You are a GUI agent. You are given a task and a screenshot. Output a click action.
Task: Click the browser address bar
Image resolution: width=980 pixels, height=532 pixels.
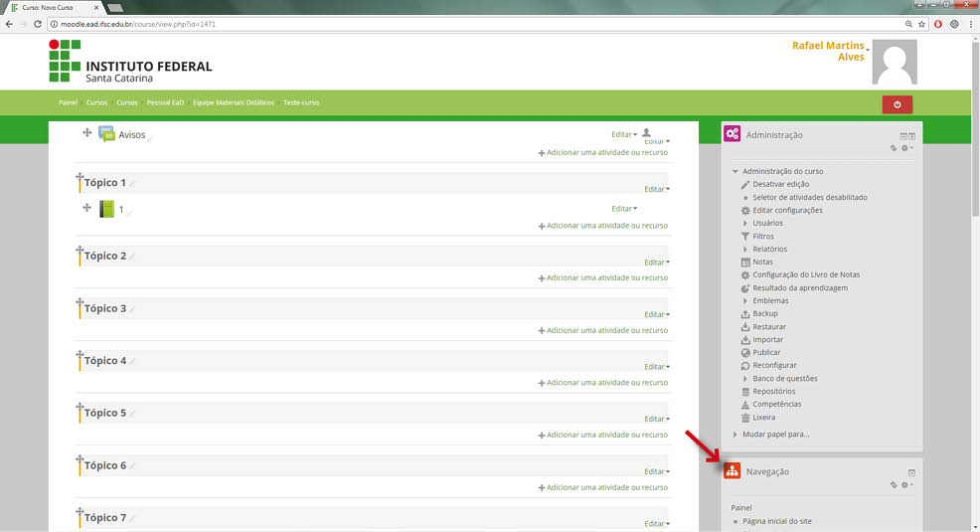pos(477,24)
